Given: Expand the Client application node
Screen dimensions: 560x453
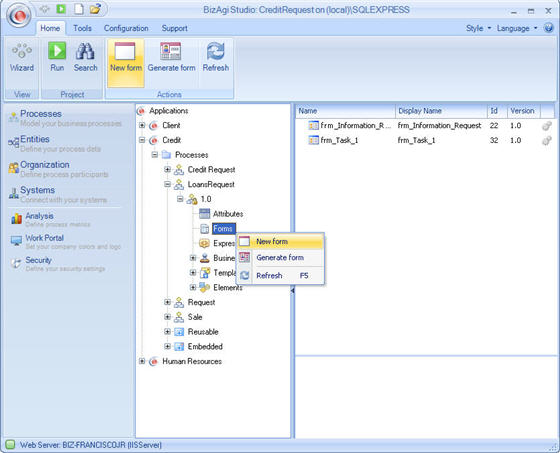Looking at the screenshot, I should tap(142, 125).
